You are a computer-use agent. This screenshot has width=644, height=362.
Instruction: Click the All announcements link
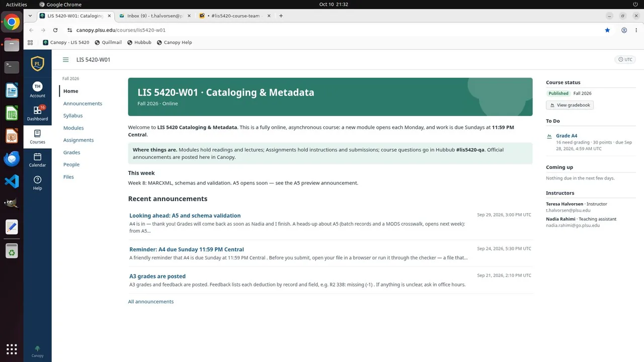point(151,302)
